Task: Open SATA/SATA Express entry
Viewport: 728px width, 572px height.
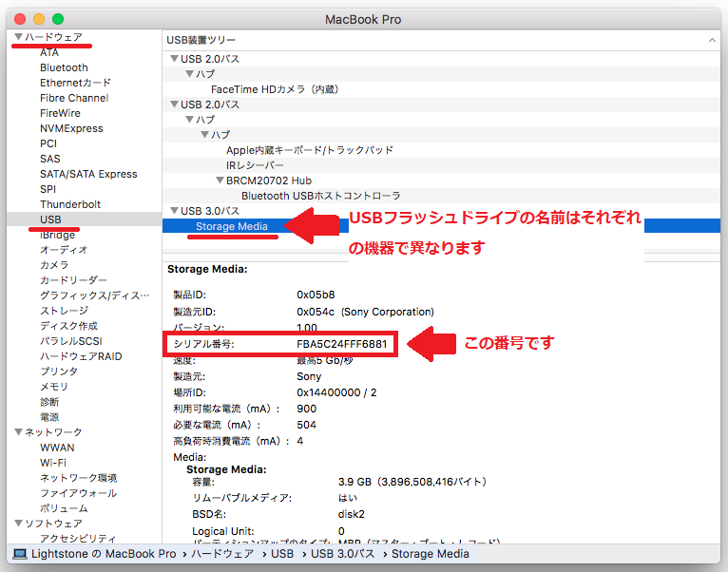Action: (x=88, y=174)
